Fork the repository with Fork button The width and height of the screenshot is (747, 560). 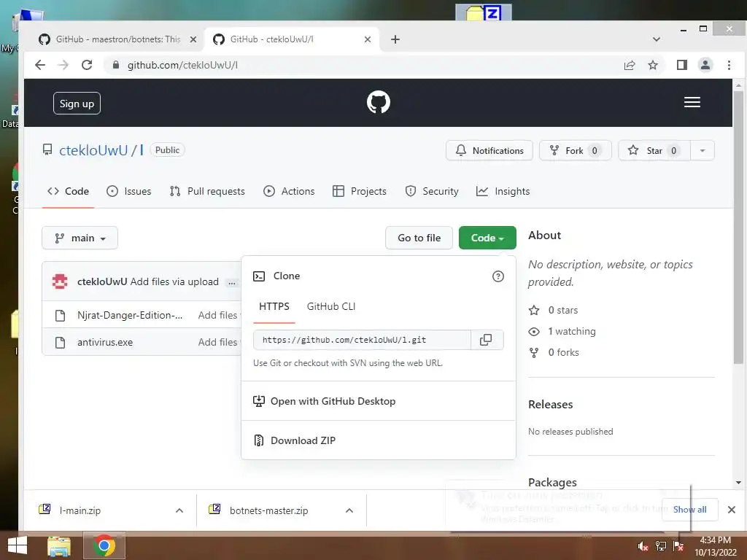coord(575,150)
